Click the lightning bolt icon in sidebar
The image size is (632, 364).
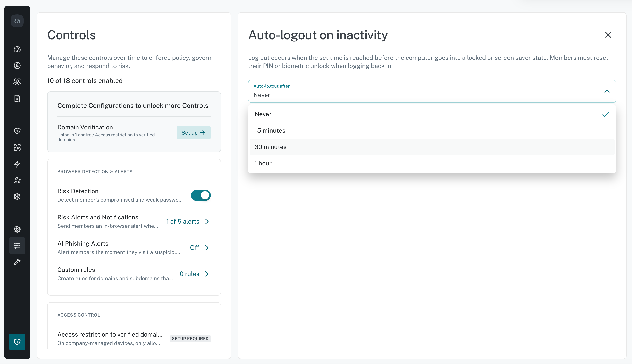[x=17, y=164]
